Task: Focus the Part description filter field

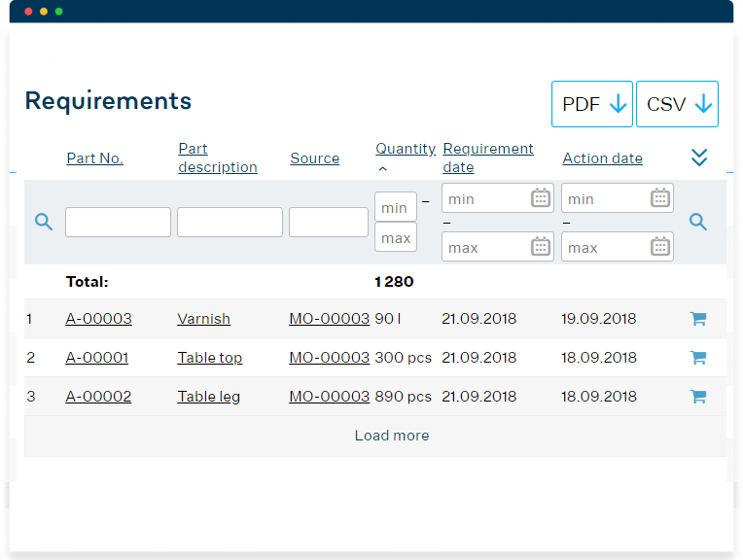Action: [230, 222]
